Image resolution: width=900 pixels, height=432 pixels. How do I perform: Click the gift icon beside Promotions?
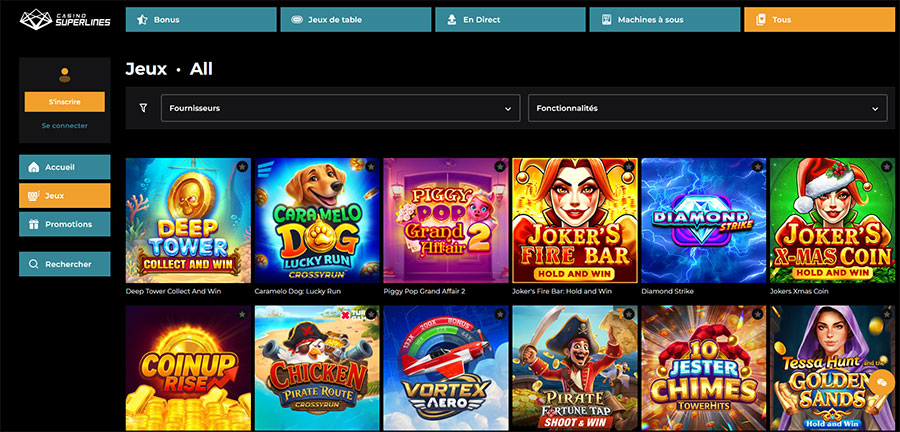coord(34,224)
